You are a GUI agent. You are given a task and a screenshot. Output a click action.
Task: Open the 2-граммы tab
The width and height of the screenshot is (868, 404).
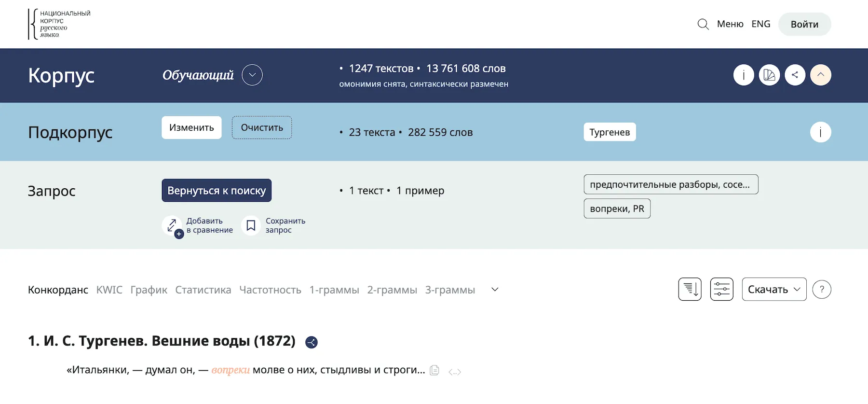pyautogui.click(x=392, y=290)
